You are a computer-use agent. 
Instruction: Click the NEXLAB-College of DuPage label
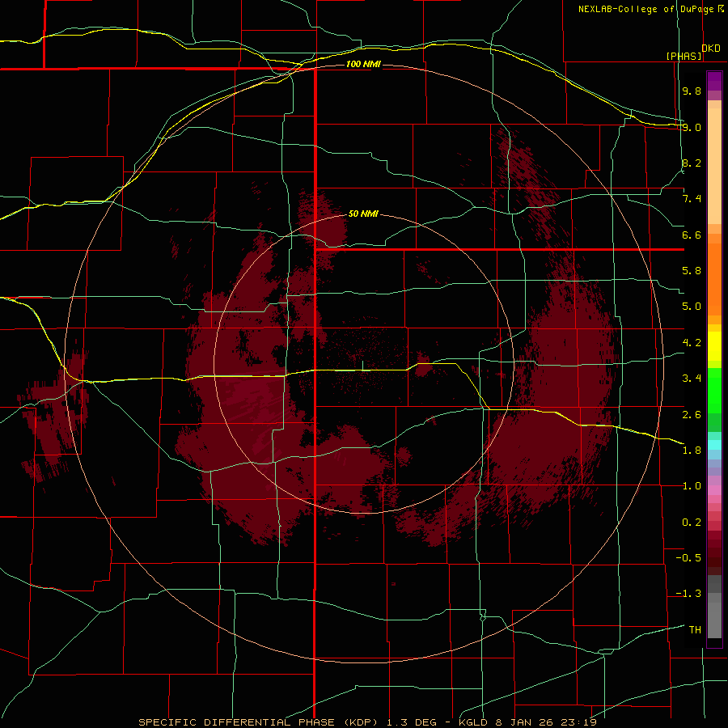tap(646, 9)
